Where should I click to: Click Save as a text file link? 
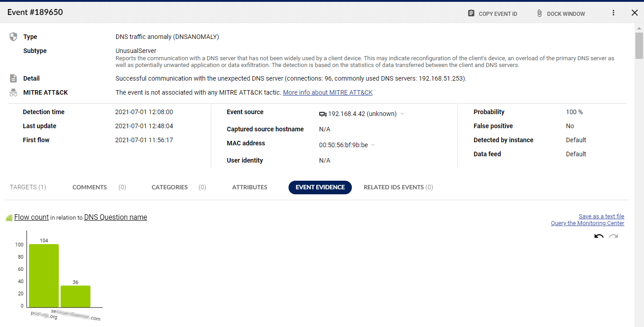click(601, 216)
